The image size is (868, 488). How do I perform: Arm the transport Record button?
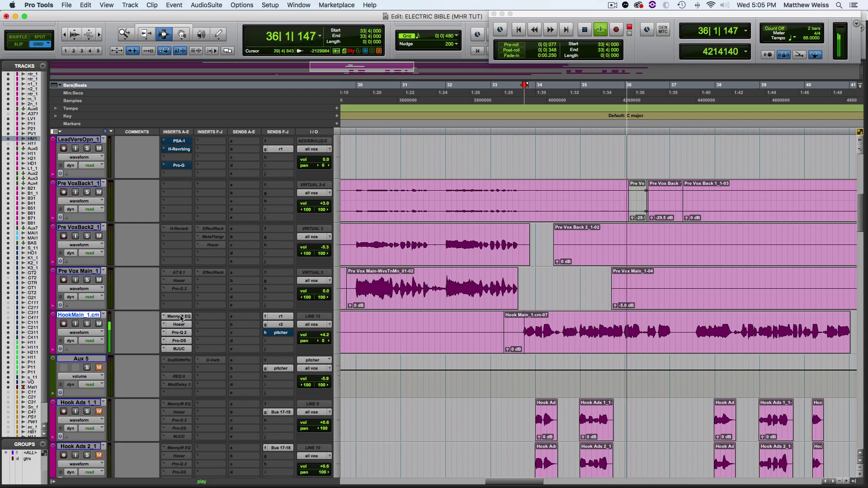pyautogui.click(x=616, y=30)
